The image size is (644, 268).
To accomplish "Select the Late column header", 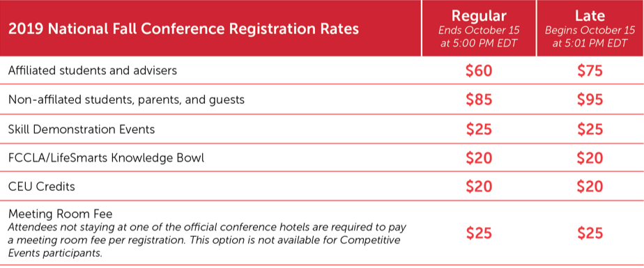I will [590, 17].
